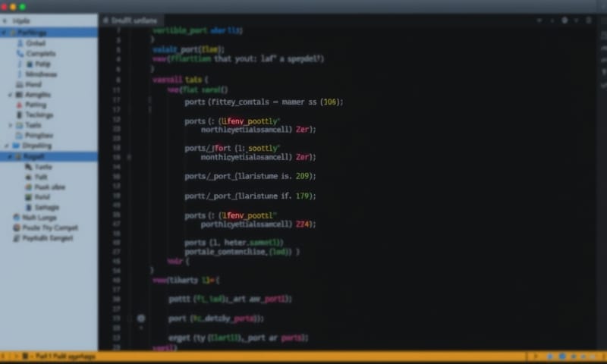Click the fold marker in the editor gutter
The image size is (607, 364).
tap(129, 157)
